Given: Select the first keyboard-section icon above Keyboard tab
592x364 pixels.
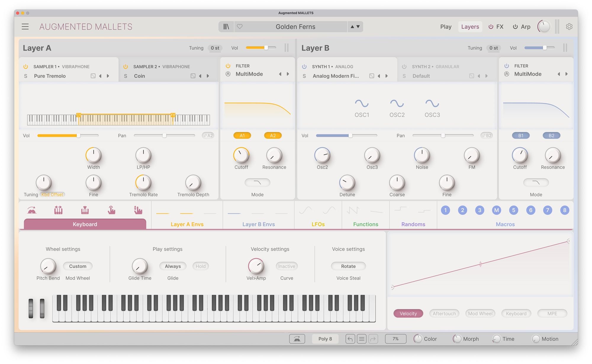Looking at the screenshot, I should 32,210.
